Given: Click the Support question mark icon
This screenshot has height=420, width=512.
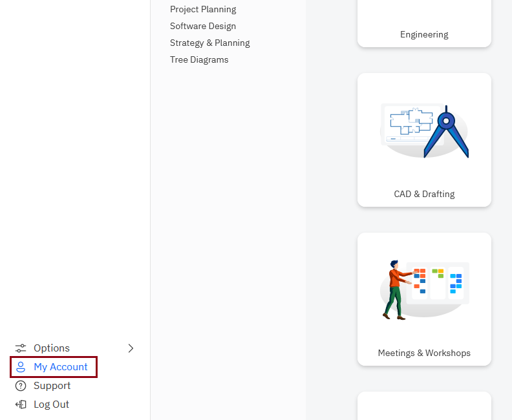Looking at the screenshot, I should coord(21,386).
